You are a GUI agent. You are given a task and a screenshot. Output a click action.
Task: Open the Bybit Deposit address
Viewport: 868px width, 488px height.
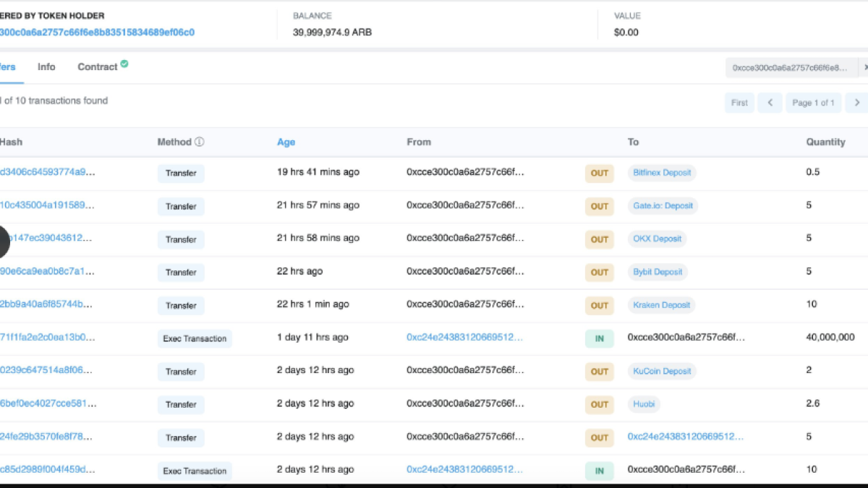(x=658, y=272)
